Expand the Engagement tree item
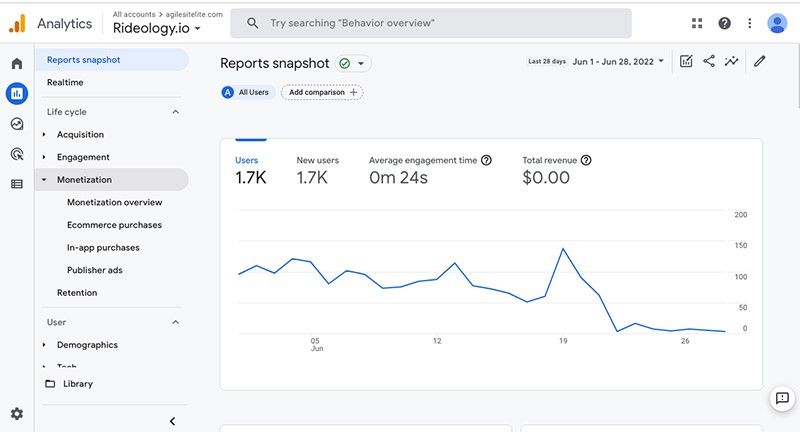The height and width of the screenshot is (432, 800). [44, 157]
